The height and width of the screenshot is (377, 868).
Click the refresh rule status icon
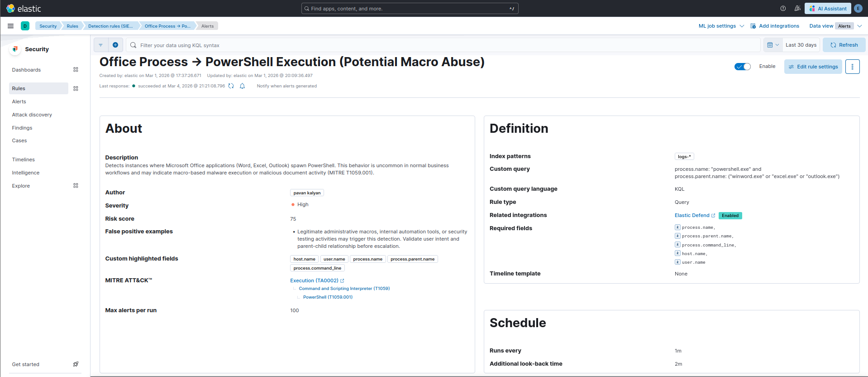tap(231, 86)
